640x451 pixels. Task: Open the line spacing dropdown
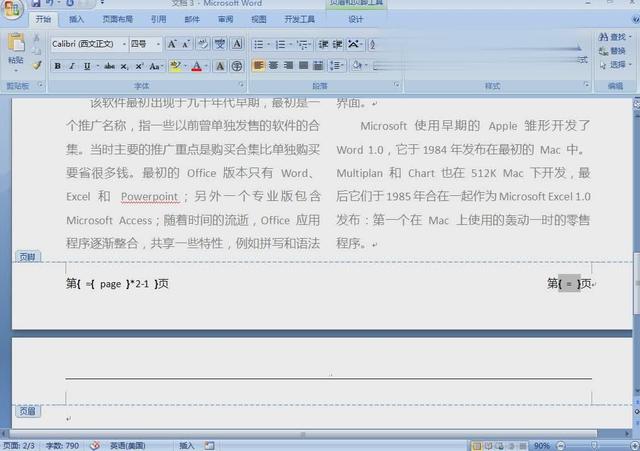337,65
